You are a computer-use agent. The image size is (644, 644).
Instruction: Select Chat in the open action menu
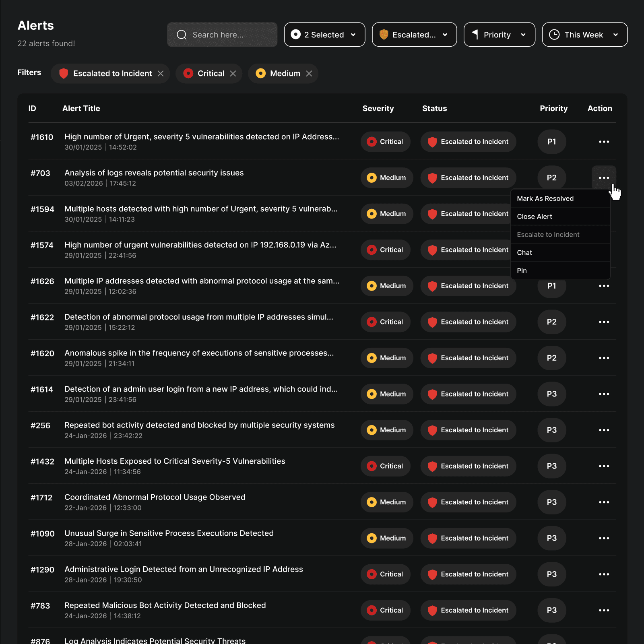coord(524,252)
